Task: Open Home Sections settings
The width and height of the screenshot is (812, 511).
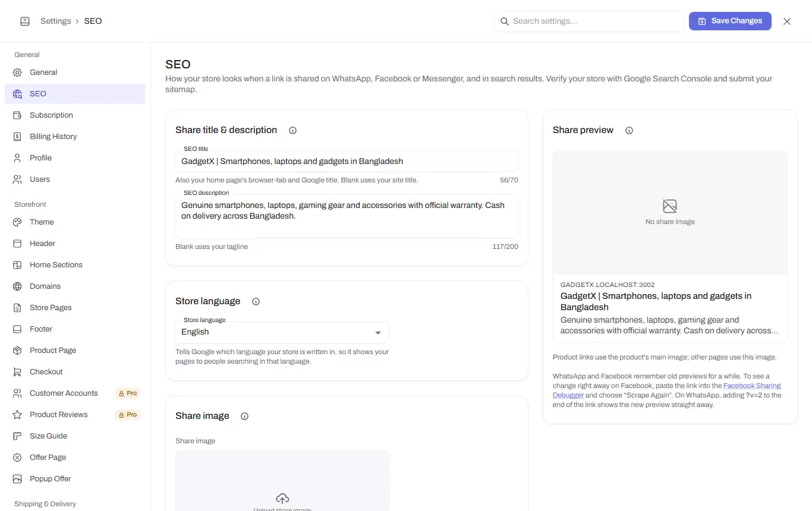Action: pyautogui.click(x=75, y=265)
